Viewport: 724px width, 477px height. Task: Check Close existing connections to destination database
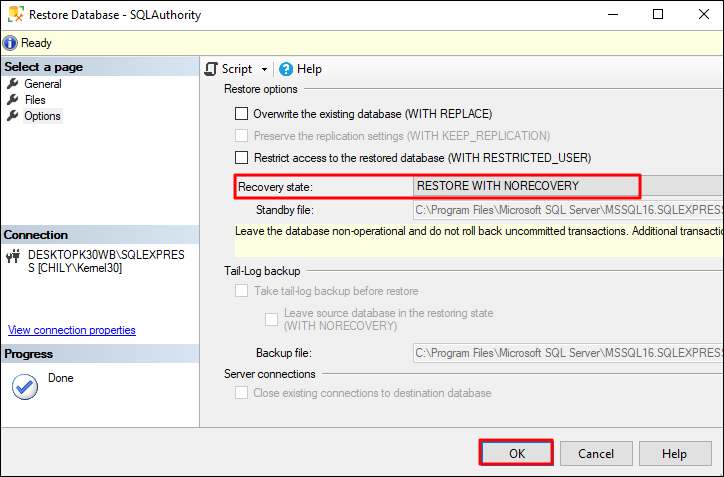tap(241, 393)
